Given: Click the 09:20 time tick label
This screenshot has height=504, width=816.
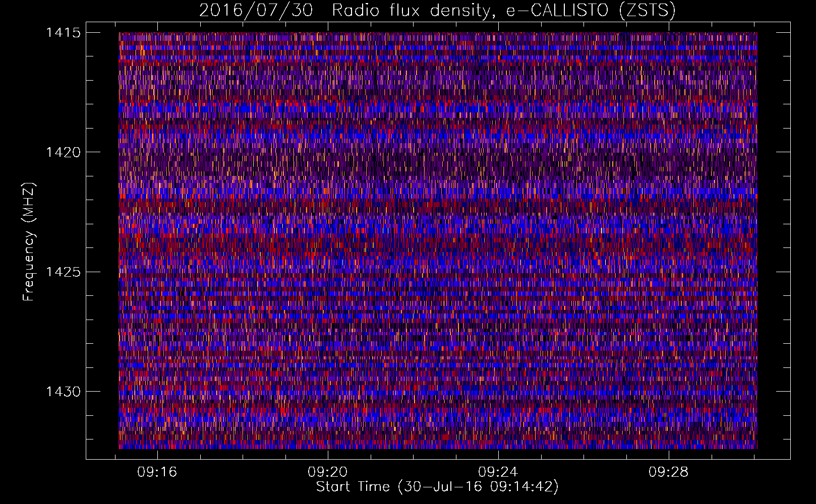Looking at the screenshot, I should (328, 472).
